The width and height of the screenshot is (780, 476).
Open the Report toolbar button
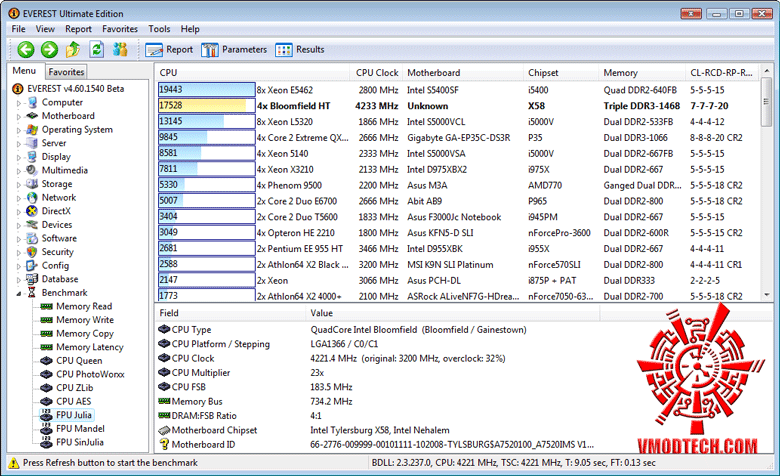(169, 50)
